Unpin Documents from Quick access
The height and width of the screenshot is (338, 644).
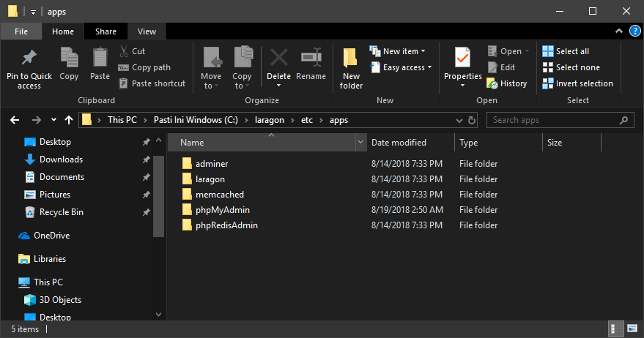click(146, 177)
